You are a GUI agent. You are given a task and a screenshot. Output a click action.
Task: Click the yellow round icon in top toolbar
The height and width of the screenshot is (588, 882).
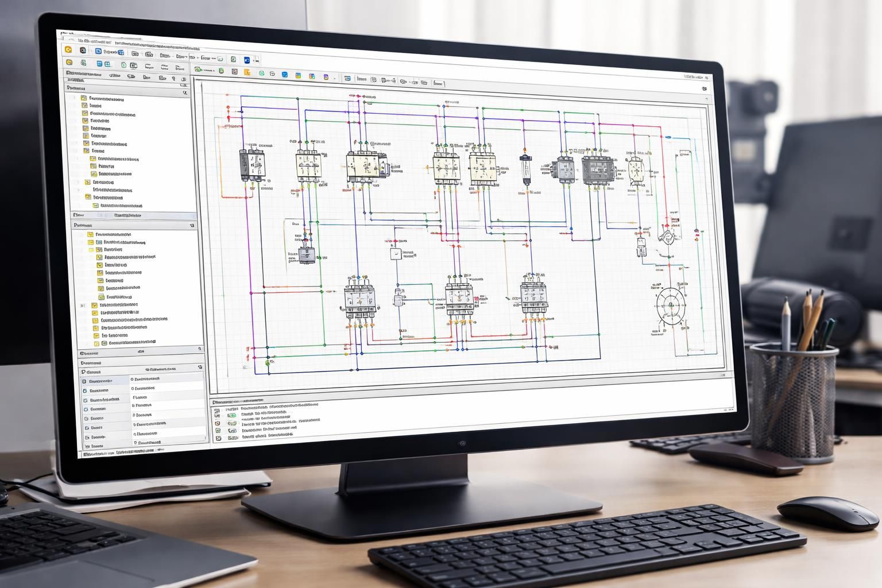point(68,49)
